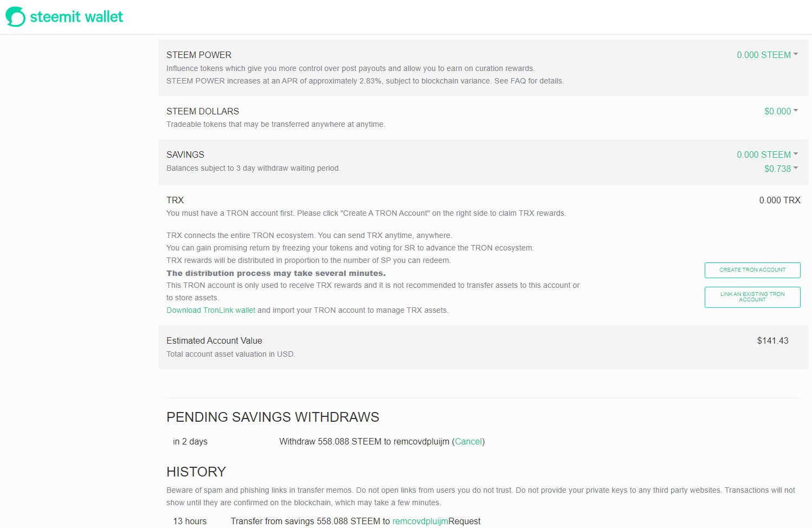The image size is (812, 528).
Task: Click the HISTORY section heading
Action: click(x=196, y=472)
